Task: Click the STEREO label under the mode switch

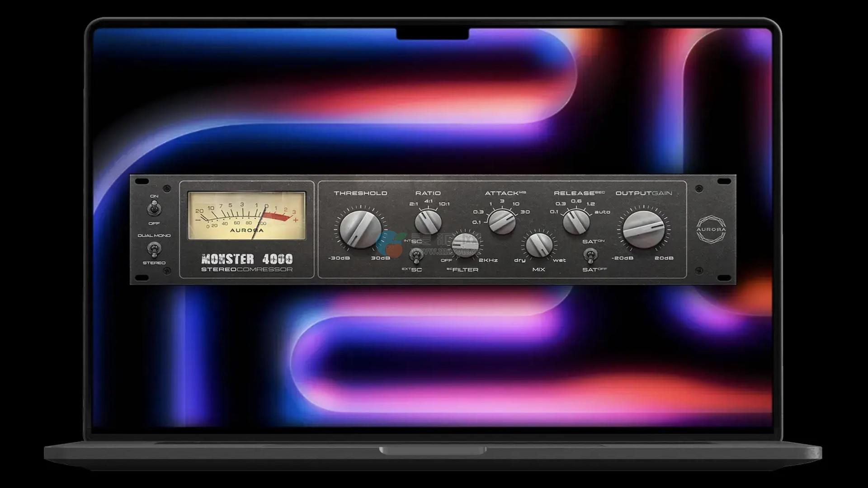Action: 154,263
